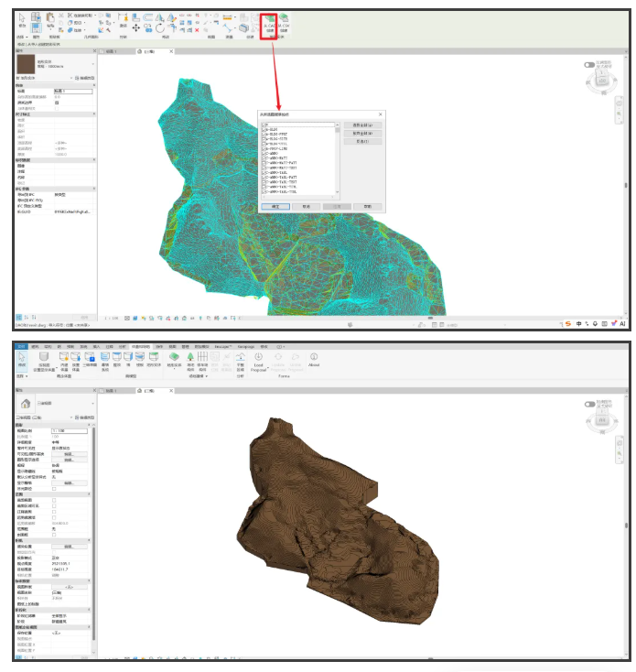The image size is (636, 672).
Task: Open the Enscape ribbon tab
Action: 222,346
